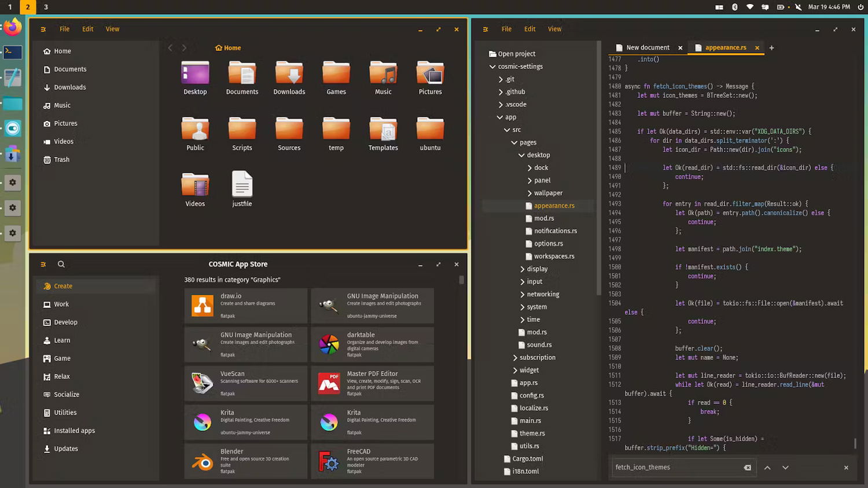The width and height of the screenshot is (868, 488).
Task: Clear the fetch_icon_themes search text
Action: 747,468
